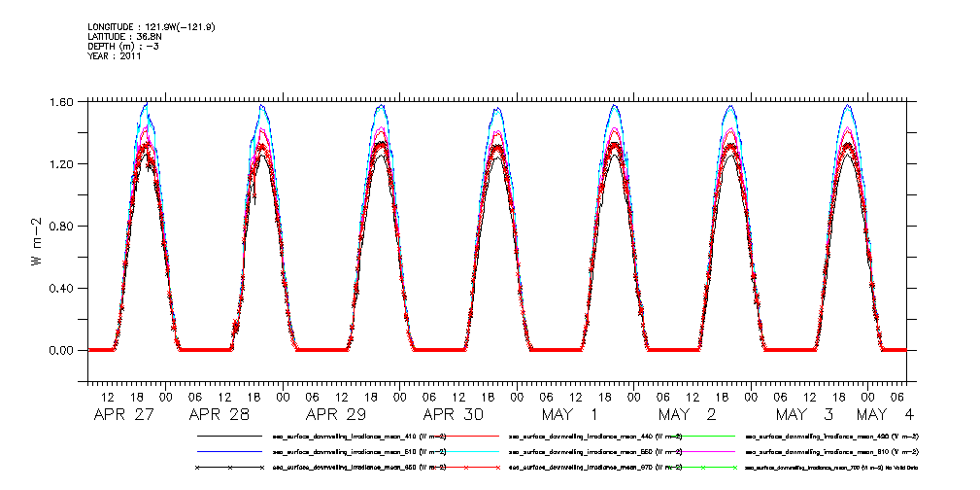
Task: Click the MAY 1 date label
Action: point(570,414)
